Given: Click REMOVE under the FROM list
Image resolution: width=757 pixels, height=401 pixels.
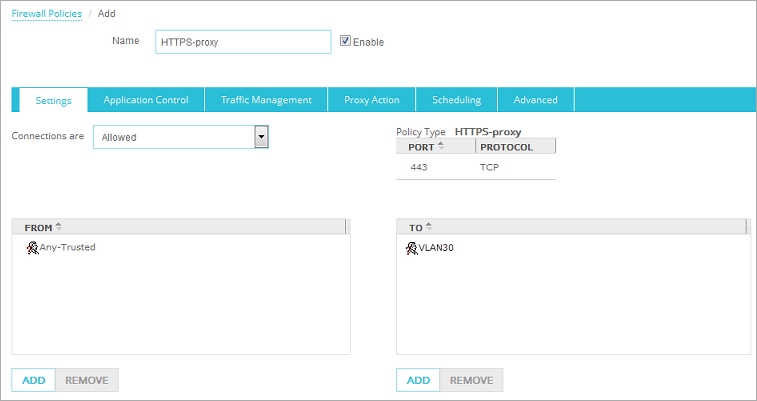Looking at the screenshot, I should coord(87,380).
